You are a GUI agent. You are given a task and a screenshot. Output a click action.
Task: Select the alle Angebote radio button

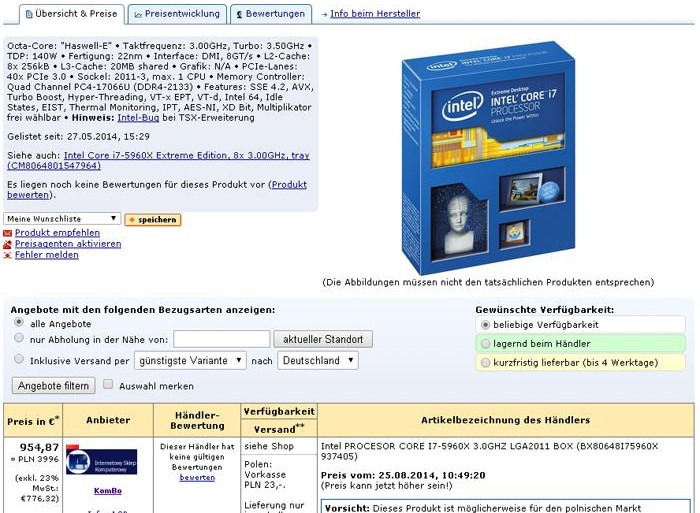point(19,322)
